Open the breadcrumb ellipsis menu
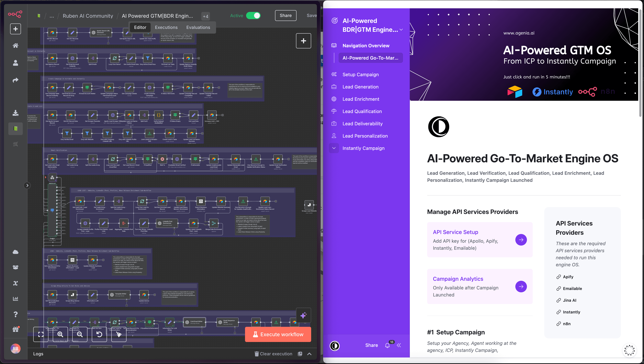 [x=52, y=16]
